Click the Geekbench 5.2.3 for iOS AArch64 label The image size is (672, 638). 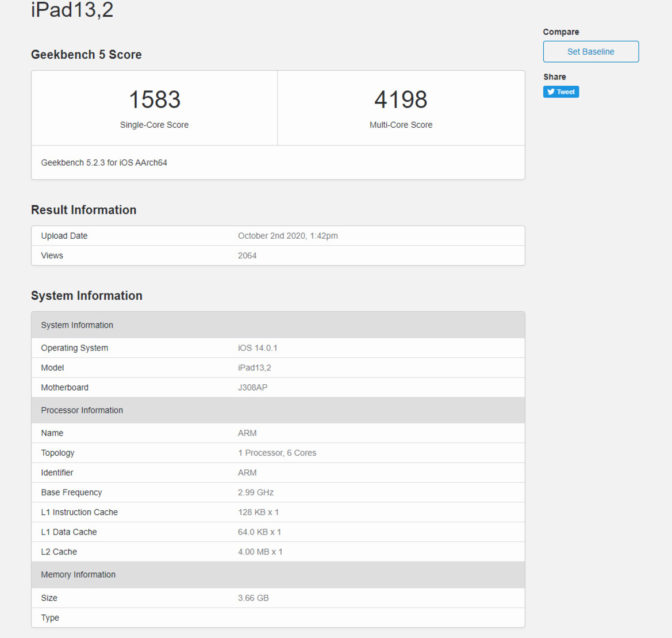[x=106, y=162]
